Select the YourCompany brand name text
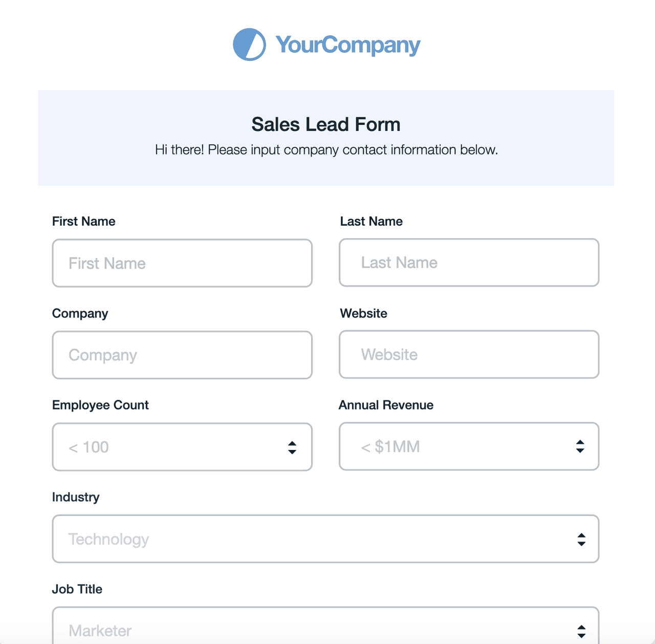Viewport: 655px width, 644px height. click(346, 45)
